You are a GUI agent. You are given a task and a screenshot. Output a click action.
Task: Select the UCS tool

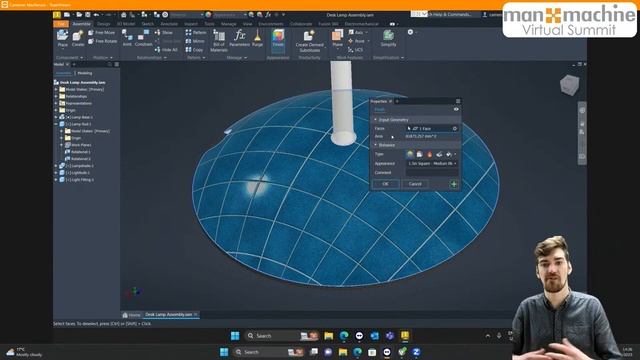coord(355,50)
